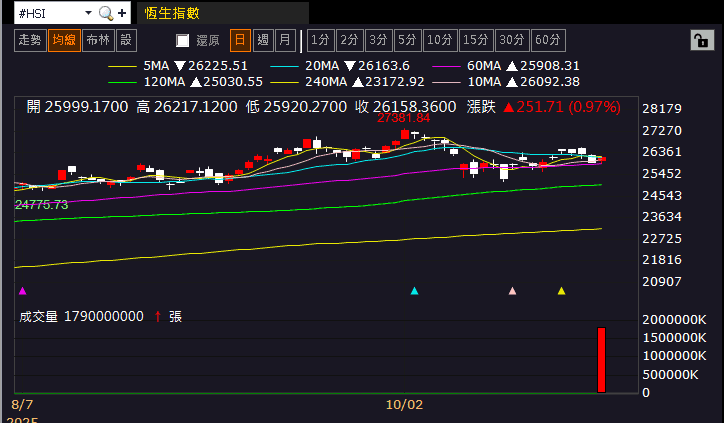
Task: Click the red volume bar
Action: pos(601,360)
